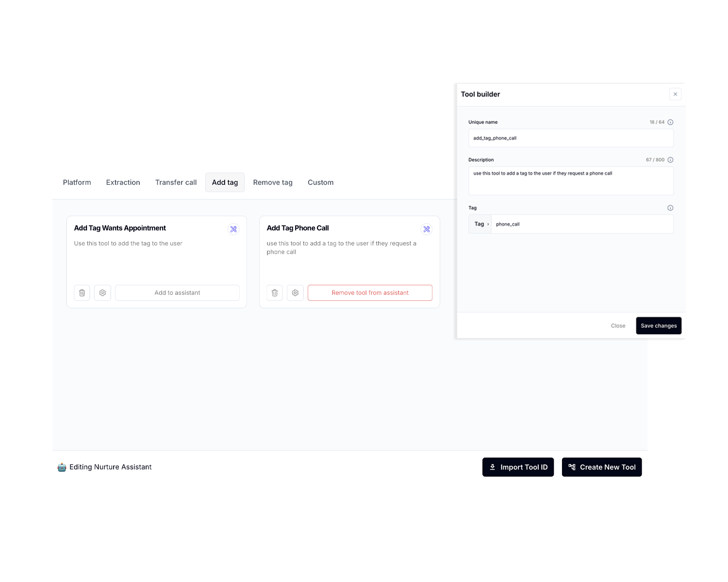This screenshot has height=582, width=728.
Task: Delete the Add Tag Phone Call tool
Action: (275, 293)
